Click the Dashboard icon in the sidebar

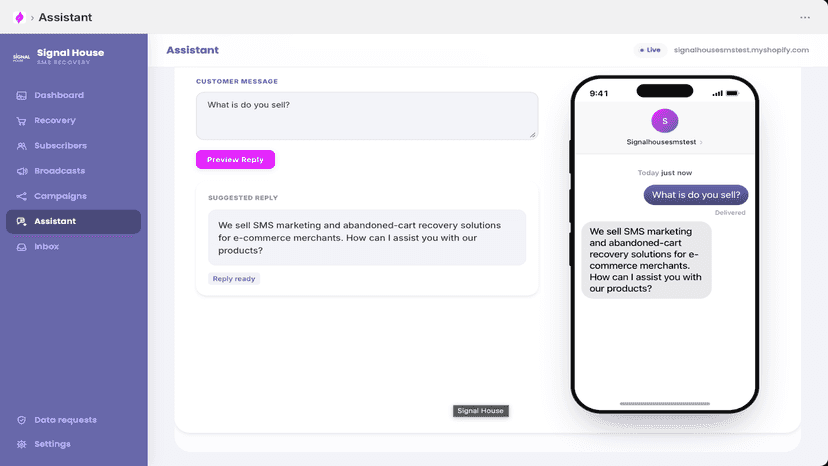pyautogui.click(x=22, y=96)
